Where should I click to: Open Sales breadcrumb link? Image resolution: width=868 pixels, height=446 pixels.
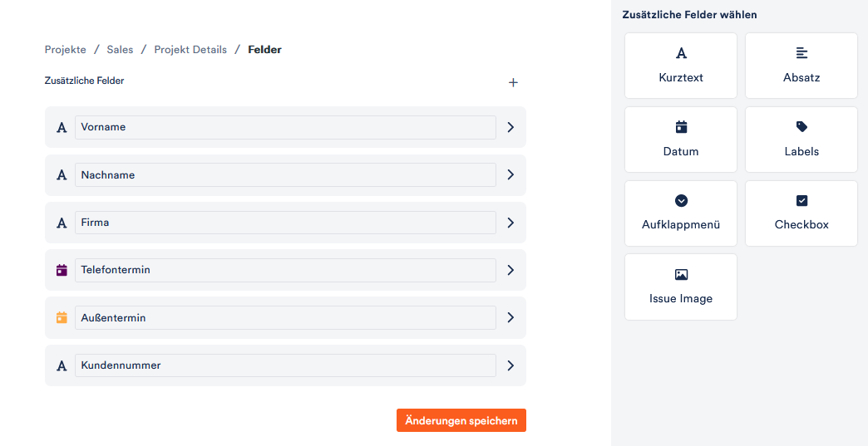click(120, 50)
